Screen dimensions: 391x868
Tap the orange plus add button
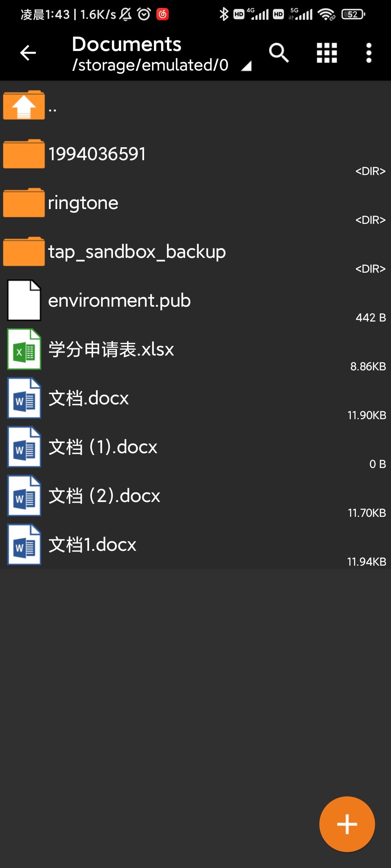[347, 824]
